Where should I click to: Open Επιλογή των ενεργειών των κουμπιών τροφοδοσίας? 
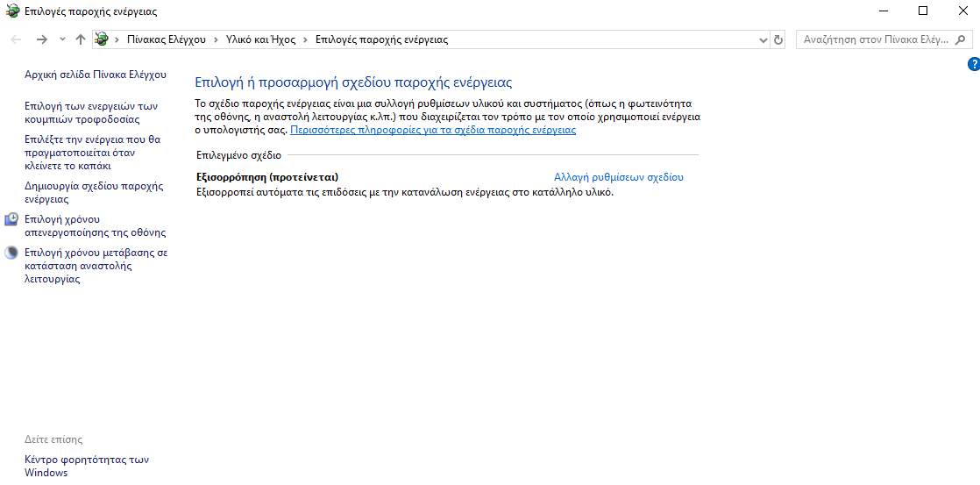[x=91, y=112]
